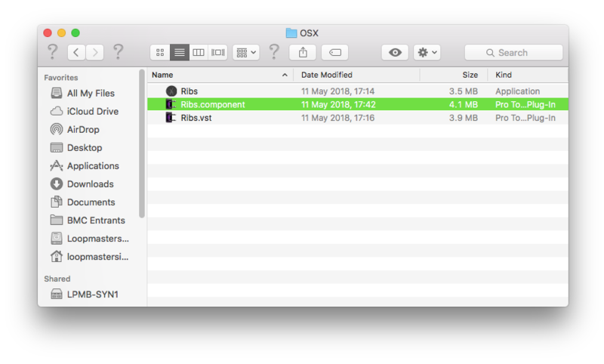Click the Ribs.vst plug-in icon

tap(171, 118)
